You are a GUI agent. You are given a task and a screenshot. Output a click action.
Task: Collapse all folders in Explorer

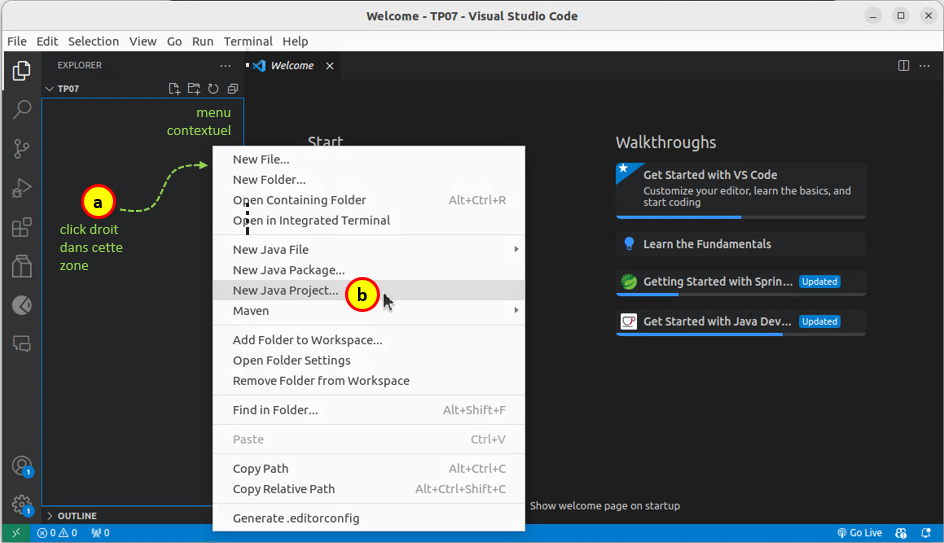[232, 89]
